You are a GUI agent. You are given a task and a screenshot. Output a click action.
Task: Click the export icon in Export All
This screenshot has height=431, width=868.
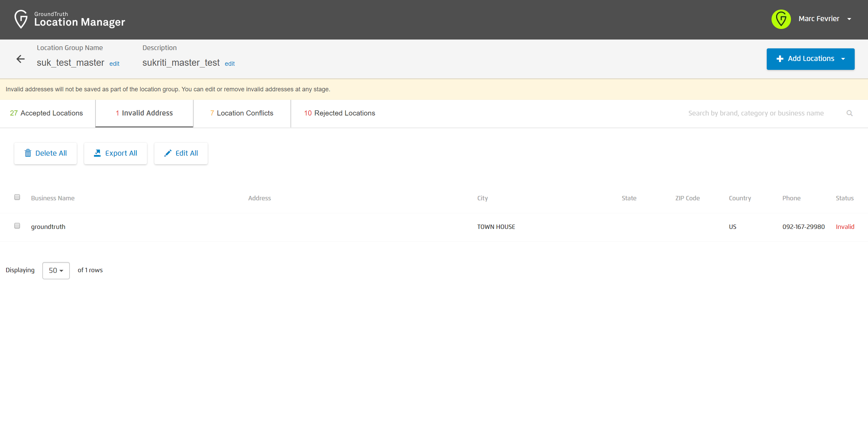click(97, 153)
